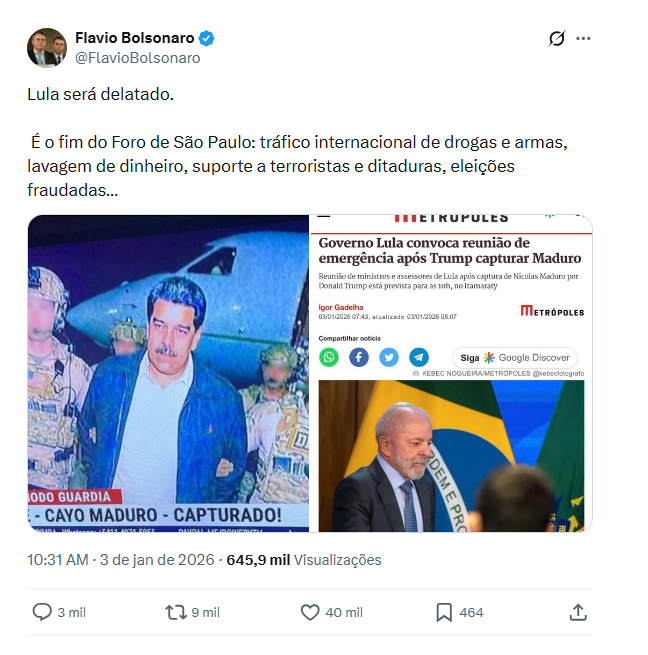
Task: Click the blue verified badge
Action: pyautogui.click(x=206, y=38)
